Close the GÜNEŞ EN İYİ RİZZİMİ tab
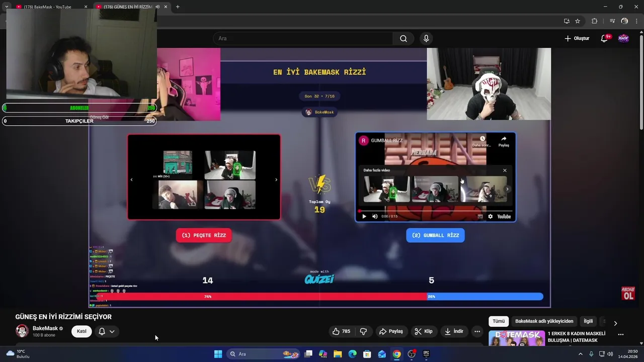The image size is (644, 362). coord(166,7)
